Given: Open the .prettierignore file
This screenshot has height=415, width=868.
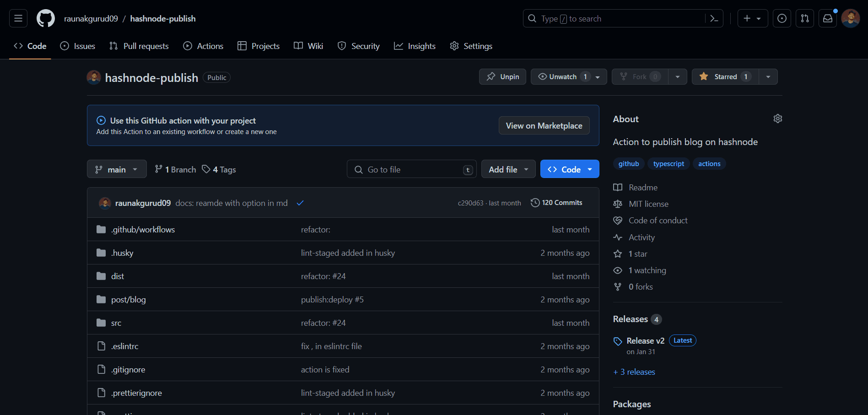Looking at the screenshot, I should point(136,393).
